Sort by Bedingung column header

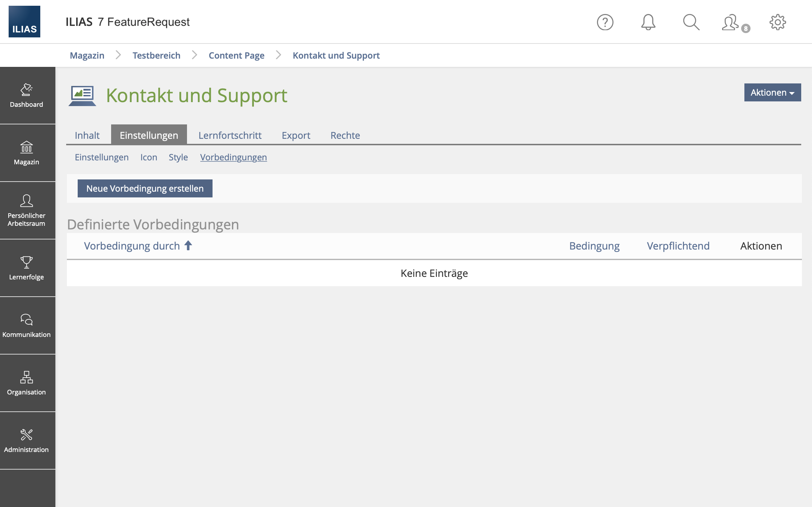[594, 246]
